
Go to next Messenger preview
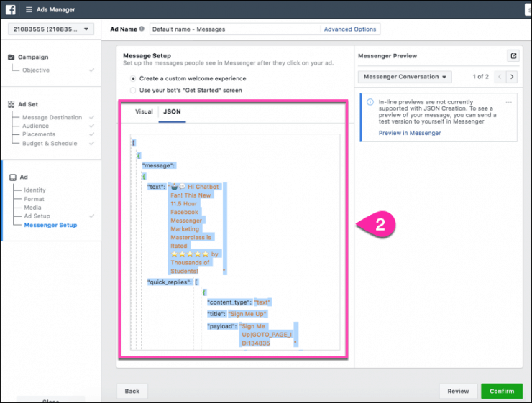pos(512,77)
